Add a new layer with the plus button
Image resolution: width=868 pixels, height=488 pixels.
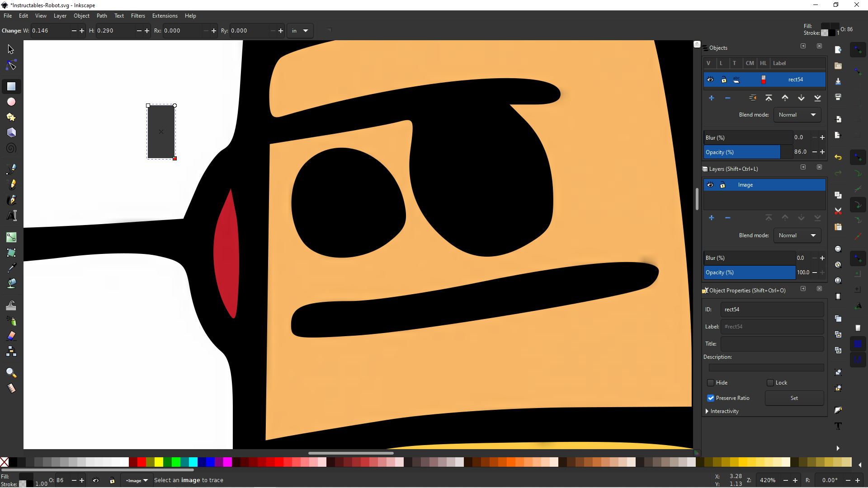tap(712, 218)
